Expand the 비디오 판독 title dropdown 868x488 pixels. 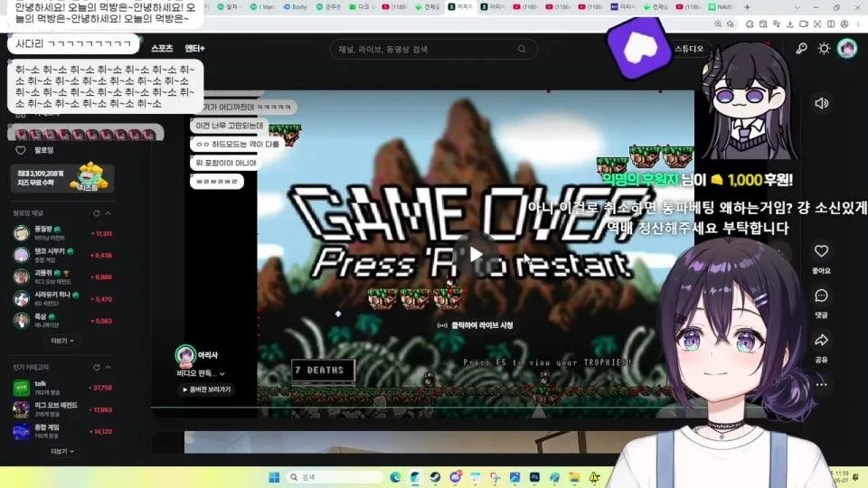coord(201,373)
